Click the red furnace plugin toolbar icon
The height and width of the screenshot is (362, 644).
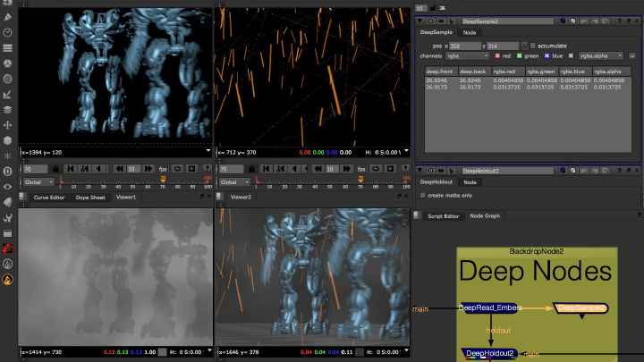point(7,248)
